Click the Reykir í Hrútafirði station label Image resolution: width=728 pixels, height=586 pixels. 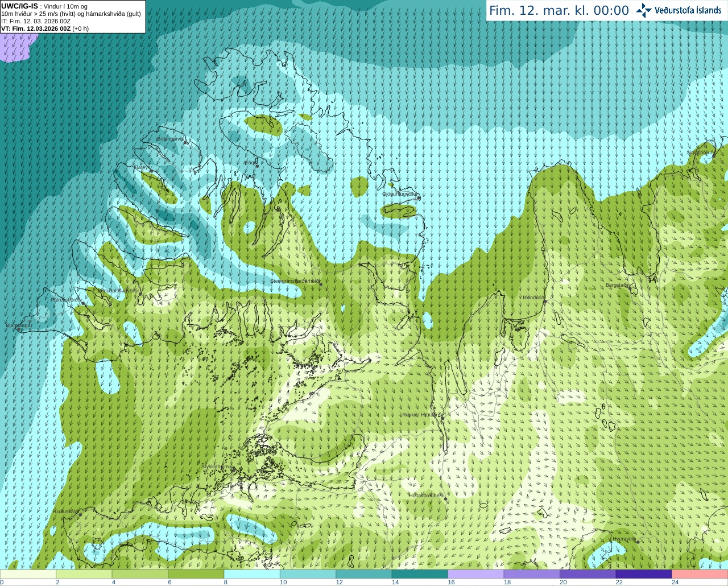(x=422, y=415)
